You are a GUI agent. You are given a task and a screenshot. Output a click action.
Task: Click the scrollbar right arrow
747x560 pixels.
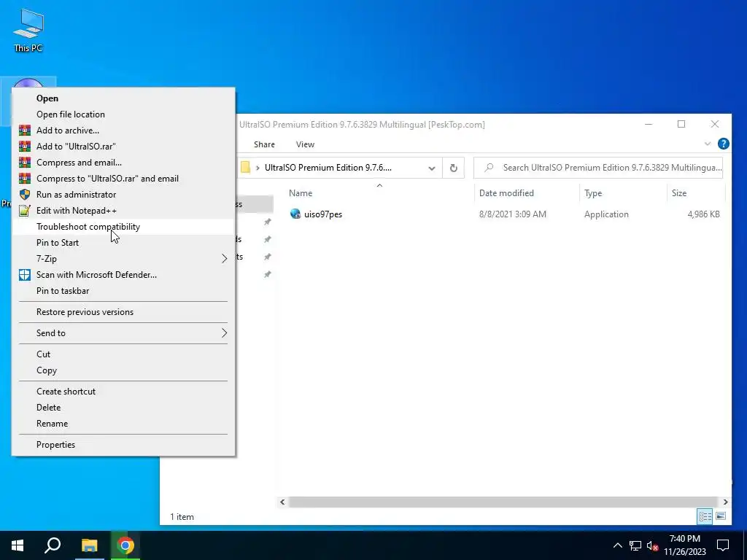pos(725,502)
